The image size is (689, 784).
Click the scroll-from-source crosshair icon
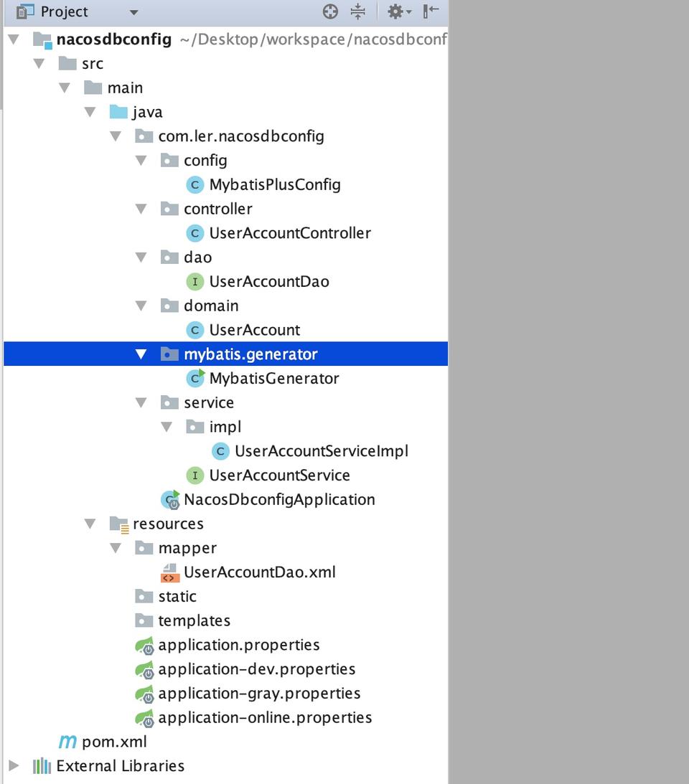[330, 11]
